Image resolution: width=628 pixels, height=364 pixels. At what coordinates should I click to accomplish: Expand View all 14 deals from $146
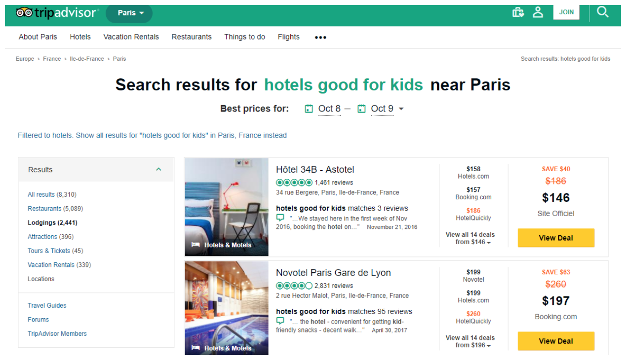pos(470,238)
